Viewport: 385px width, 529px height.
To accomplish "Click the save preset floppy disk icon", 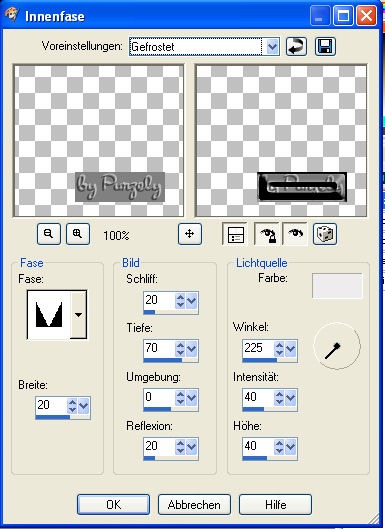I will pos(325,47).
